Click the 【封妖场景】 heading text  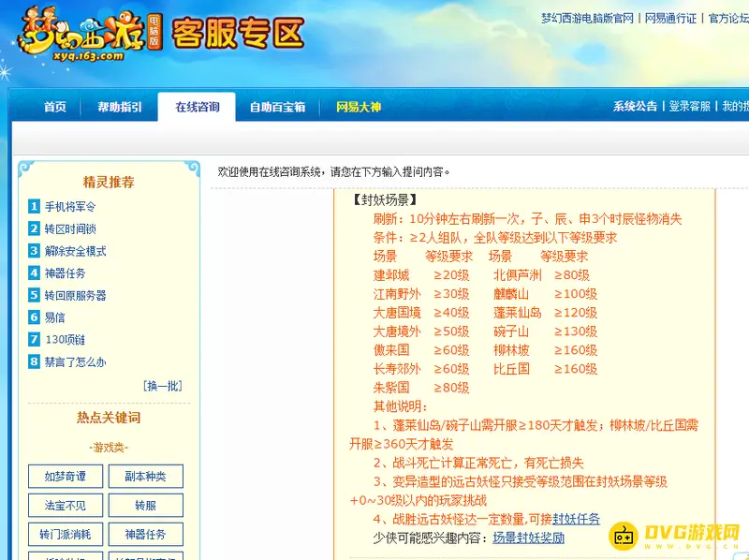tap(385, 199)
